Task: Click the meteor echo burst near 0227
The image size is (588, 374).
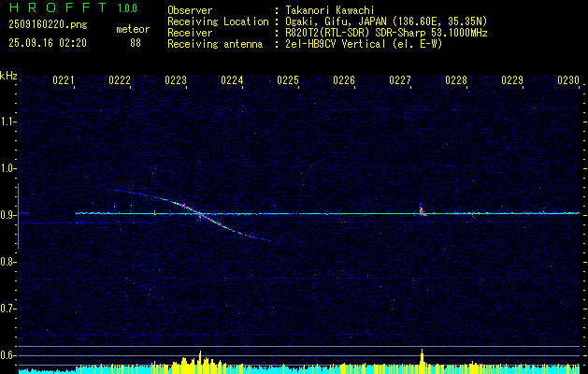Action: coord(422,212)
